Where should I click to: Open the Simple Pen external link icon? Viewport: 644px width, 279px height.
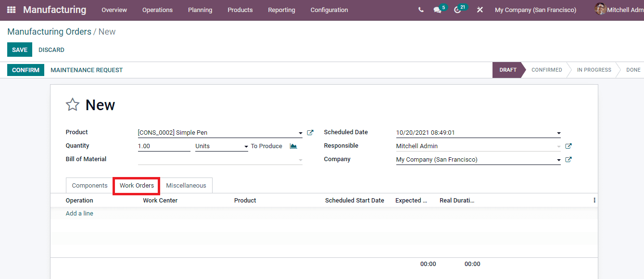pyautogui.click(x=310, y=132)
